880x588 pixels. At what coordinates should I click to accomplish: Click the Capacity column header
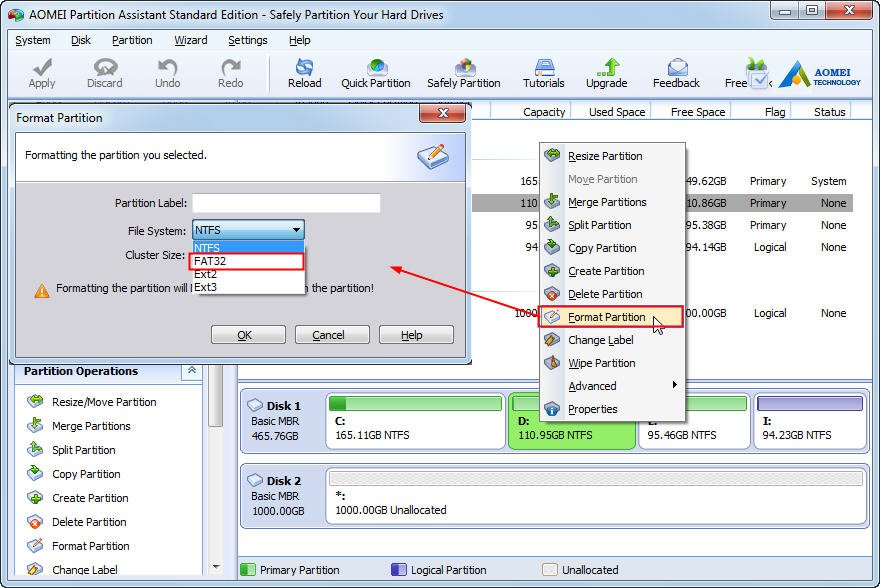click(544, 112)
